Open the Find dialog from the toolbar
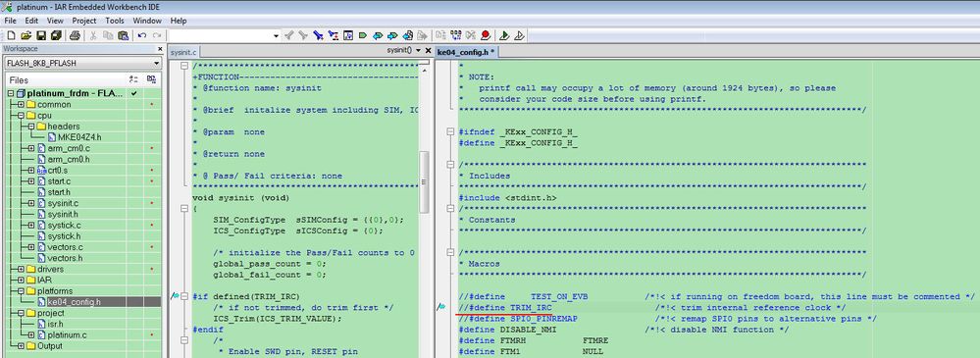Screen dimensions: 980x358 [318, 35]
